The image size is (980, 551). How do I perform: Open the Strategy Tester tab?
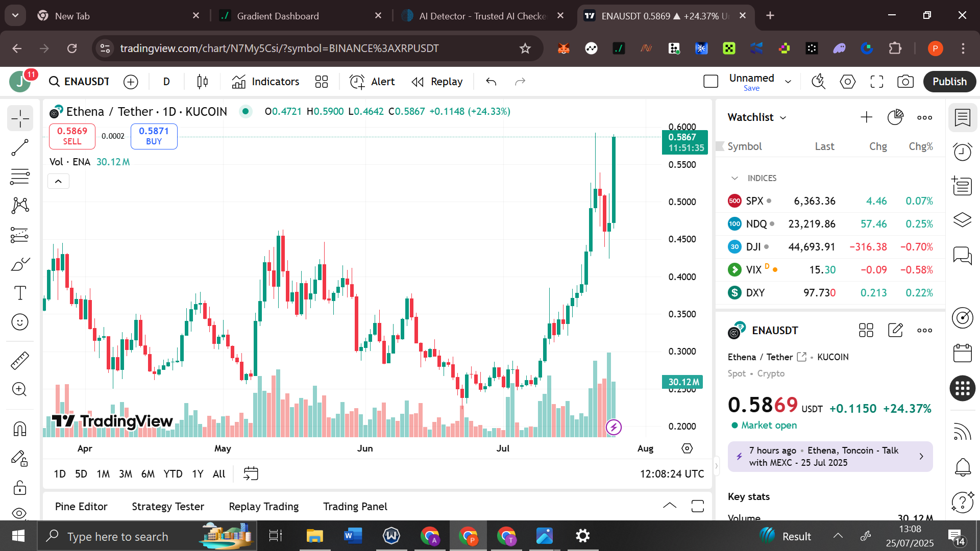(168, 507)
